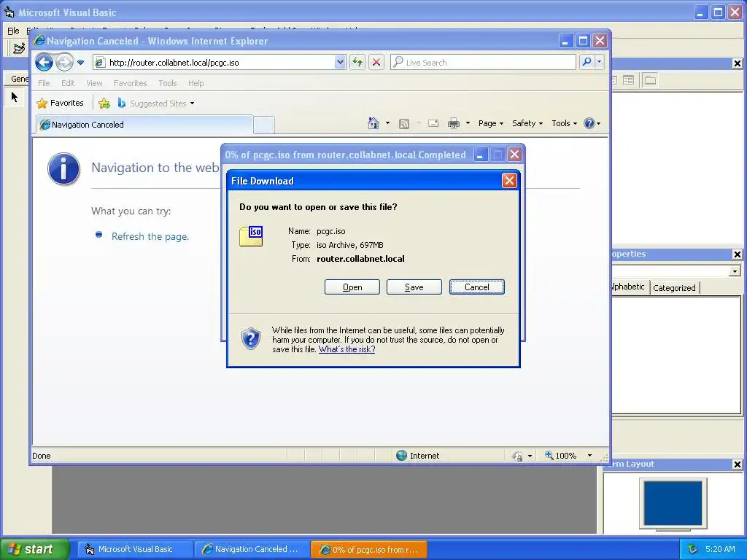Switch to Categorized tab in Properties
The width and height of the screenshot is (747, 560).
pos(674,287)
